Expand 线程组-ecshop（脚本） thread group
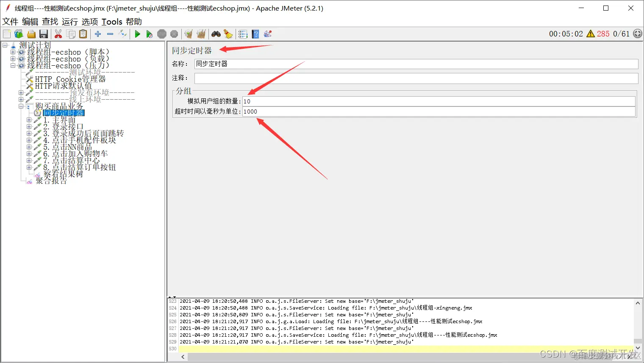This screenshot has height=363, width=644. pyautogui.click(x=13, y=52)
